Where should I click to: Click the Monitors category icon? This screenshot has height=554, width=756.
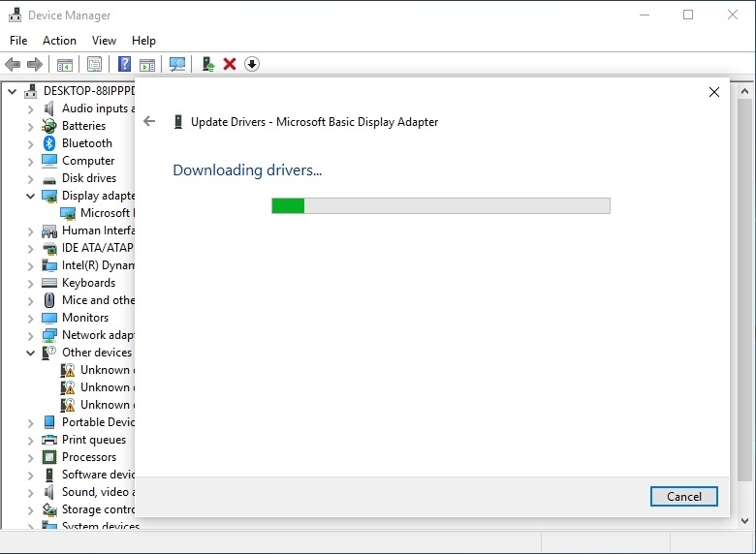(x=49, y=318)
